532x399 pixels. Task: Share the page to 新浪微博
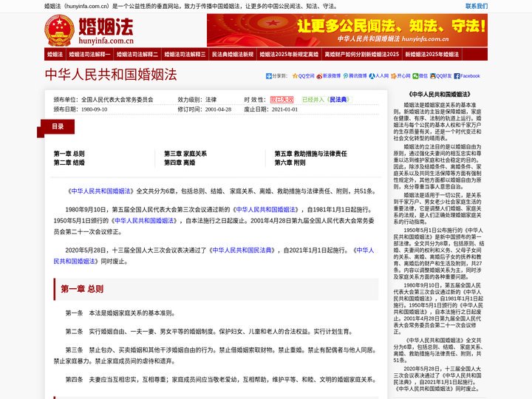328,76
